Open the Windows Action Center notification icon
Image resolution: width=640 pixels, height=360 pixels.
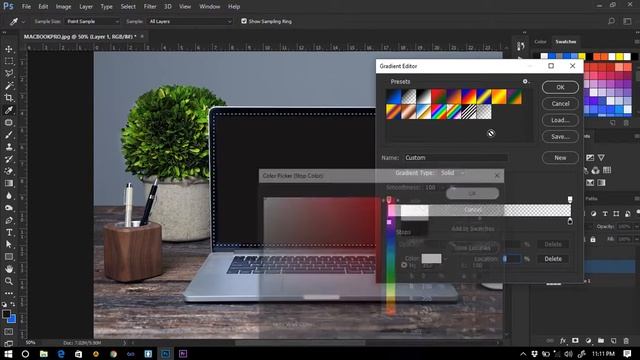(627, 354)
